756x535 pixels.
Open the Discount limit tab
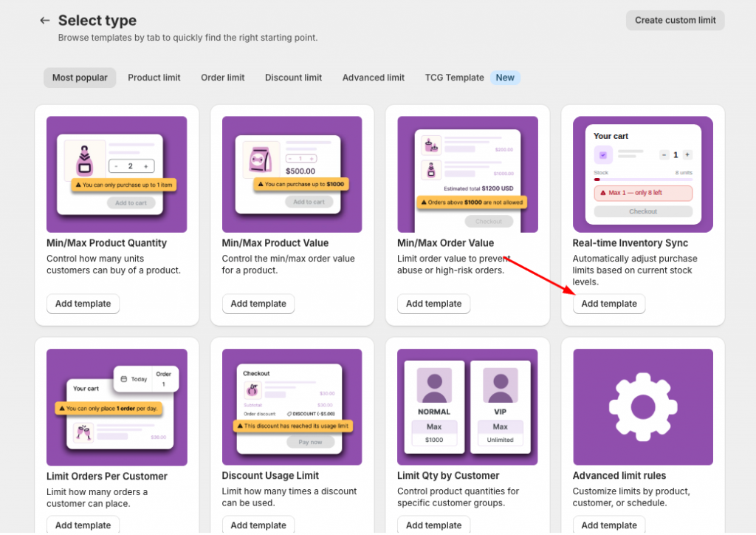pos(293,78)
